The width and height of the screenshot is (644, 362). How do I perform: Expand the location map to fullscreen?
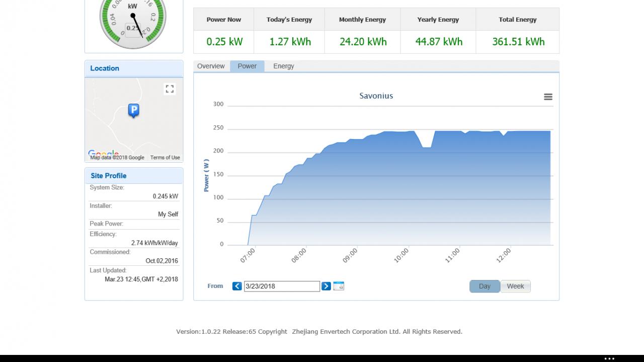click(170, 89)
